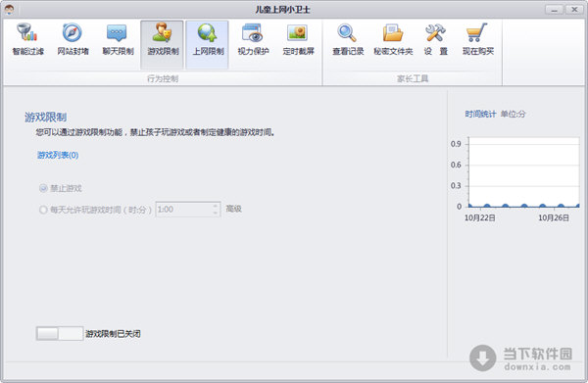Open the 游戏列表(0) link
Screen dimensions: 588x383
pos(58,155)
